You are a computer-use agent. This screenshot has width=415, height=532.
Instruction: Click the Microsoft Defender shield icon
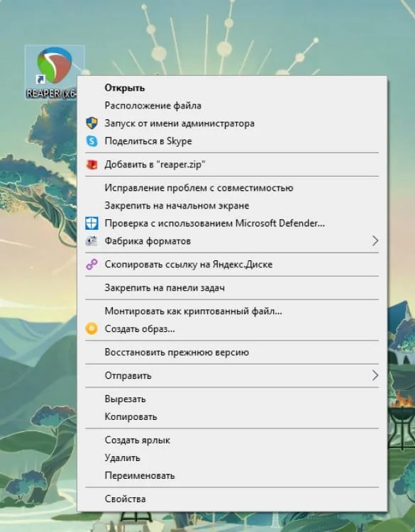pos(92,223)
